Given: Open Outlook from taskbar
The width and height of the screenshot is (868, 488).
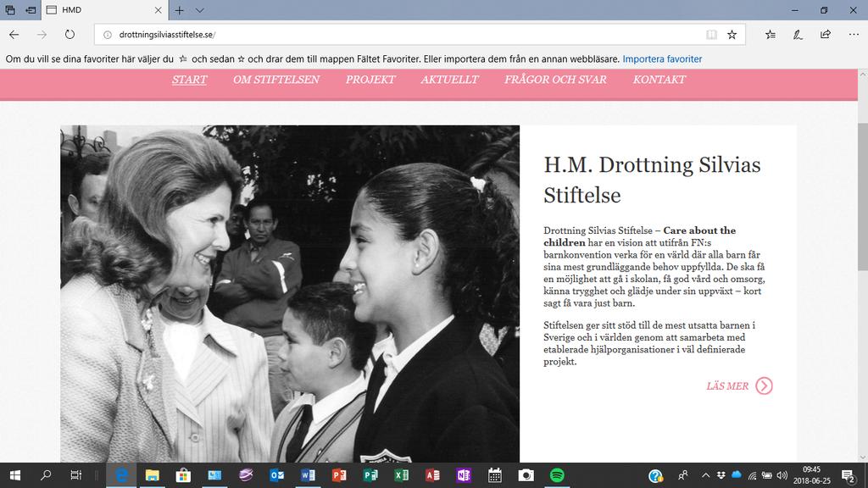Looking at the screenshot, I should [x=277, y=475].
